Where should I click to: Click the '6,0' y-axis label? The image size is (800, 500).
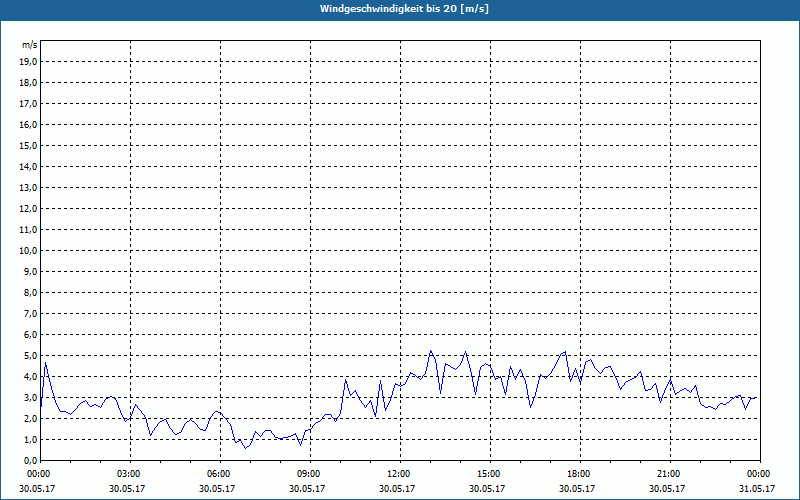31,335
